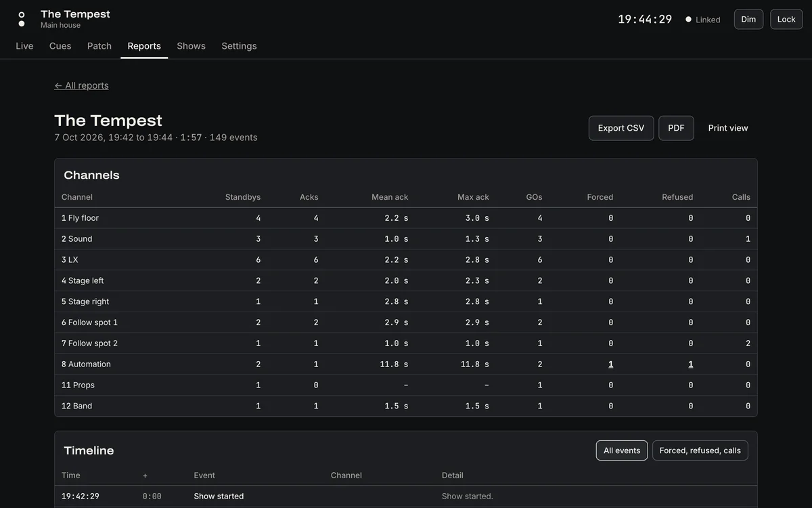Image resolution: width=812 pixels, height=508 pixels.
Task: Select the '6 Follow spot 1' channel row
Action: click(x=406, y=323)
